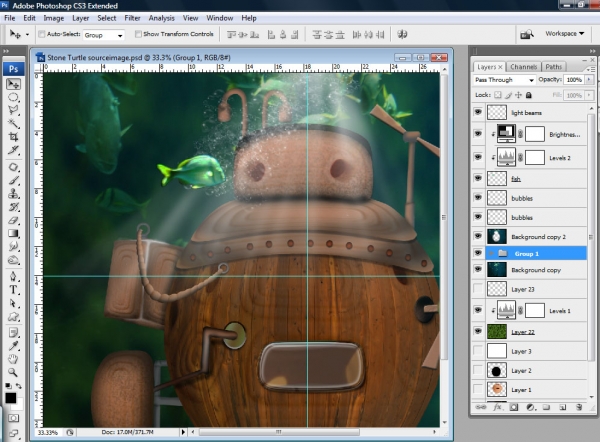Enable Auto-Select checkbox
This screenshot has height=442, width=600.
click(41, 34)
